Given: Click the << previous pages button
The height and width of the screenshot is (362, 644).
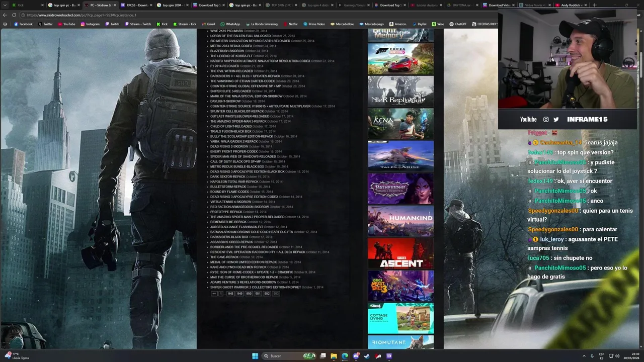Looking at the screenshot, I should (214, 294).
